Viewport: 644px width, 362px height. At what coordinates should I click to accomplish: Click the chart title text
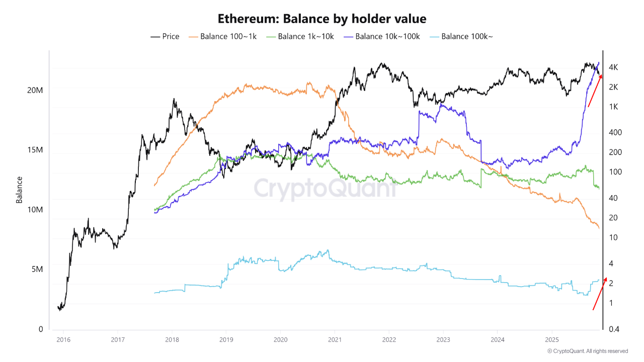click(x=322, y=19)
